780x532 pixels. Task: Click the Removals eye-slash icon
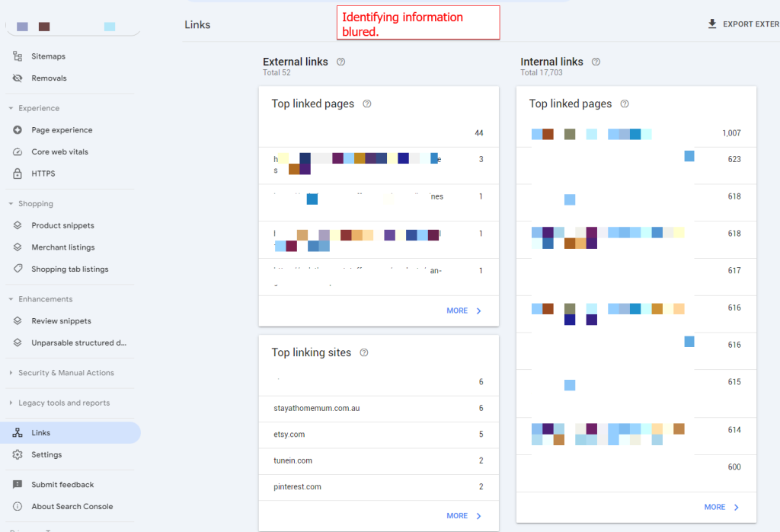tap(18, 78)
